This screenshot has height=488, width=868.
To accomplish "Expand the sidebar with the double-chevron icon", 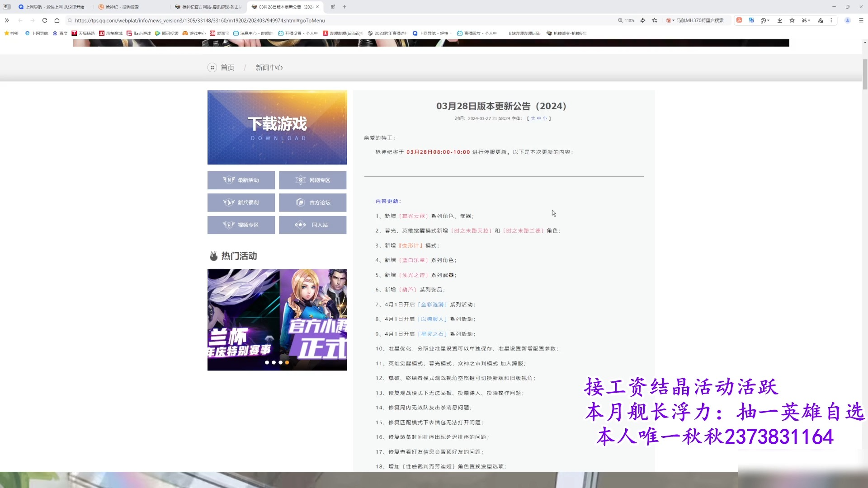I will tap(7, 20).
